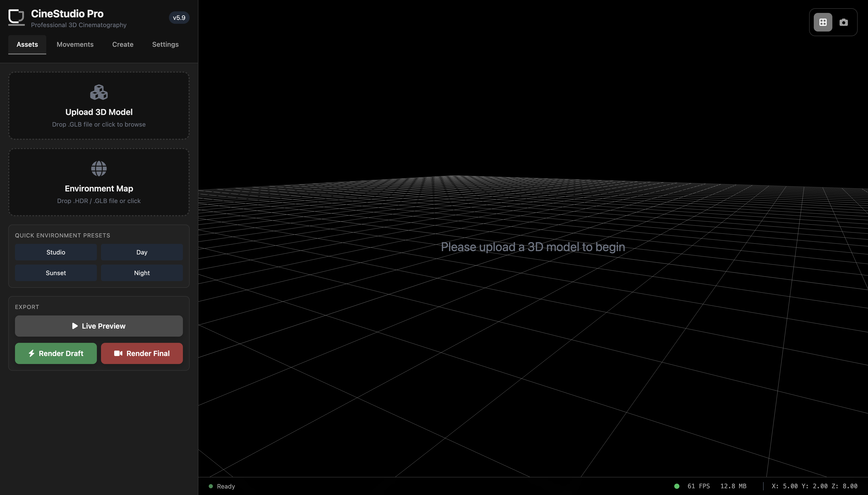Click the globe Environment Map icon
Image resolution: width=868 pixels, height=495 pixels.
(99, 169)
